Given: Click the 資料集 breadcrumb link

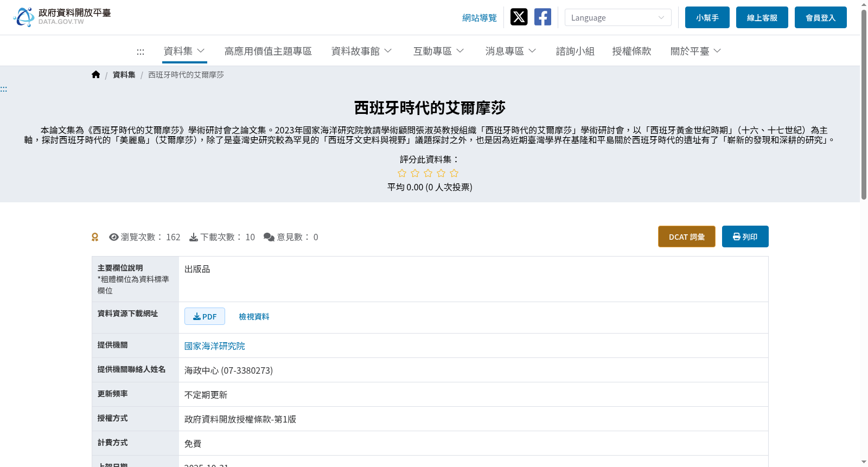Looking at the screenshot, I should 124,75.
